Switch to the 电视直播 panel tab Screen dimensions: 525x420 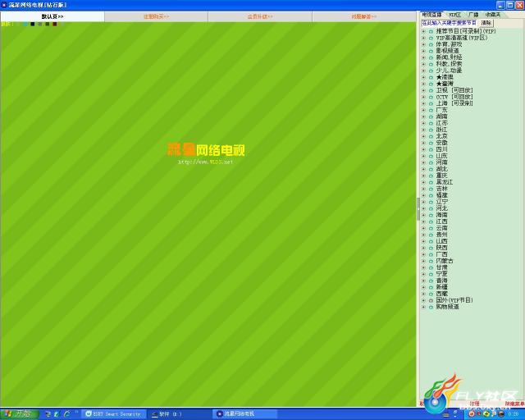[x=431, y=15]
